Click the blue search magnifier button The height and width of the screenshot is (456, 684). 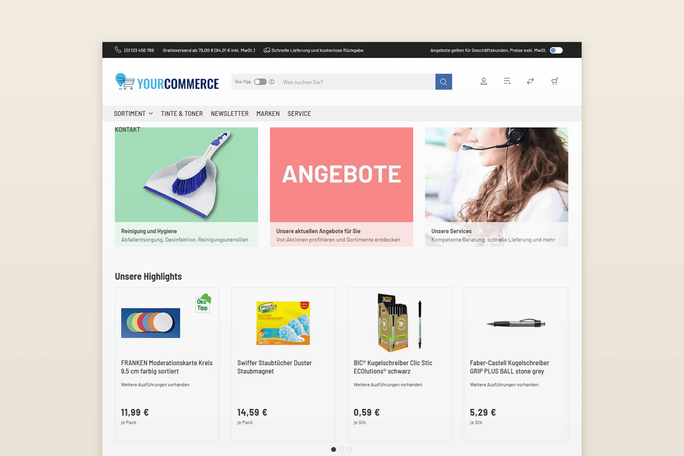pyautogui.click(x=444, y=82)
